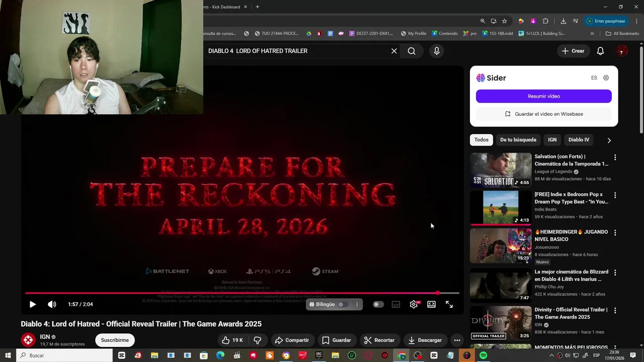Open options menu for the Salvation video
The height and width of the screenshot is (362, 644).
[x=615, y=157]
